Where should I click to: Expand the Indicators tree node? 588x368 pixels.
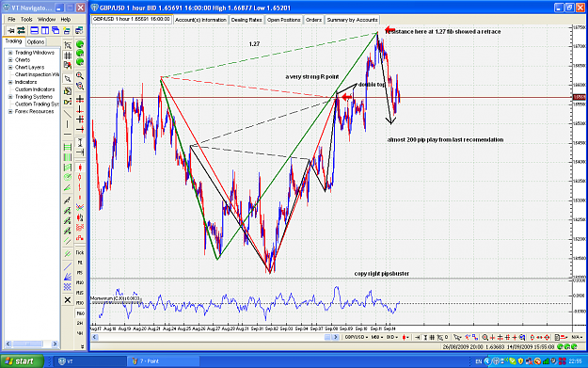tap(10, 82)
